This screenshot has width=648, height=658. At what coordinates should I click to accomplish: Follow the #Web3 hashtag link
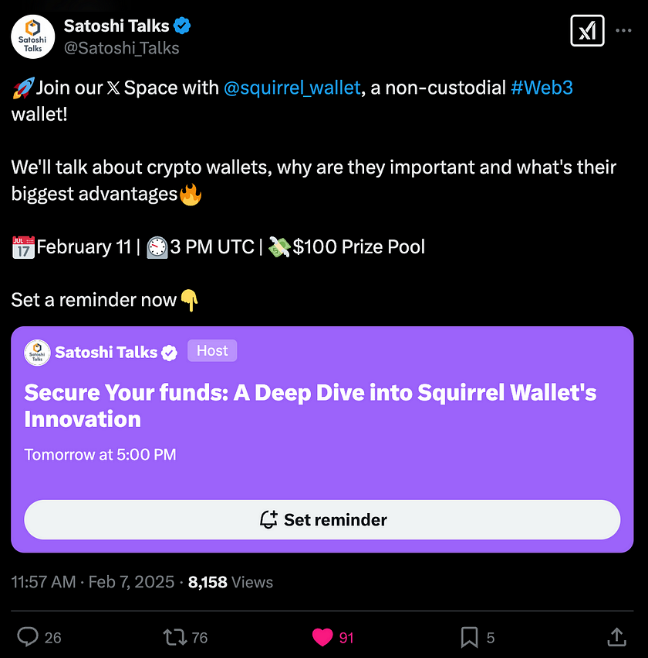(541, 88)
